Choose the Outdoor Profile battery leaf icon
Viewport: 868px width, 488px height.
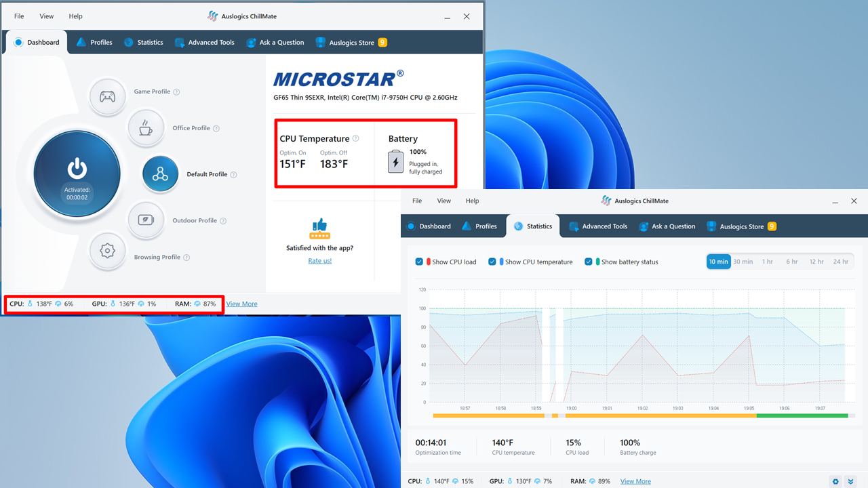(x=146, y=220)
